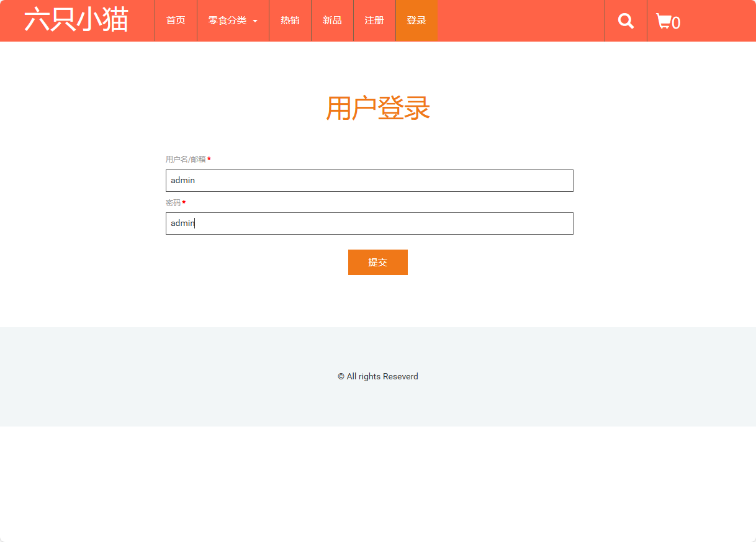Open the 首页 menu item

(x=176, y=20)
